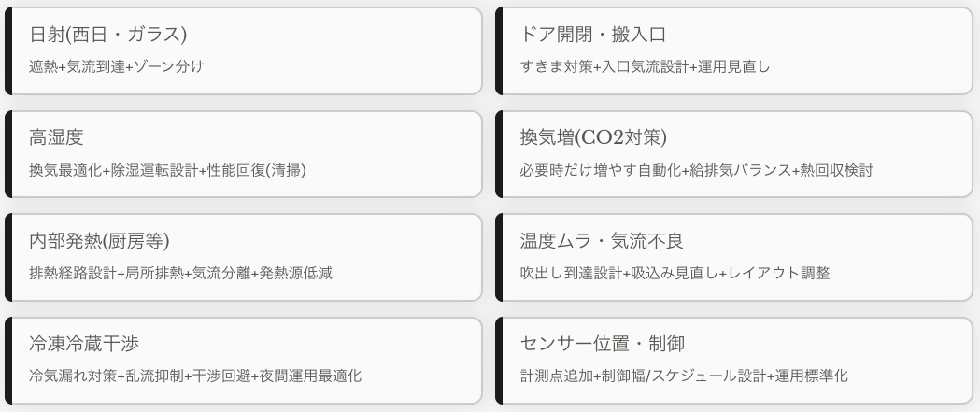Open the 換気増(CO2対策) card title

coord(592,137)
